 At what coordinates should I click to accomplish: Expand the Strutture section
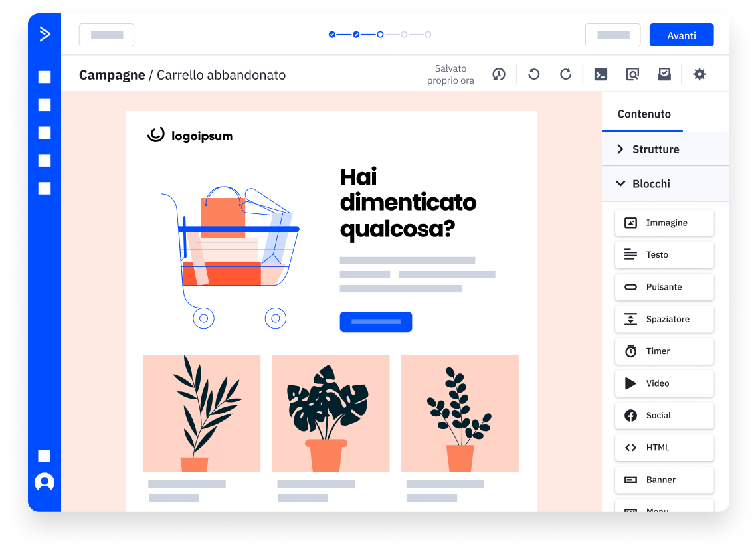[x=666, y=149]
